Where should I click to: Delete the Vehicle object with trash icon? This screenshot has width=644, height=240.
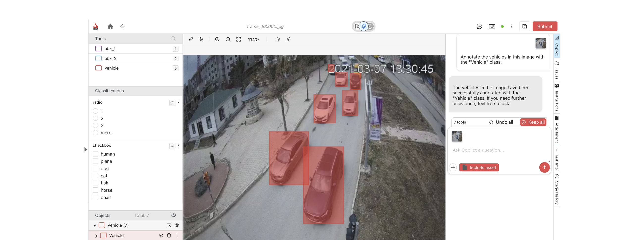[169, 235]
